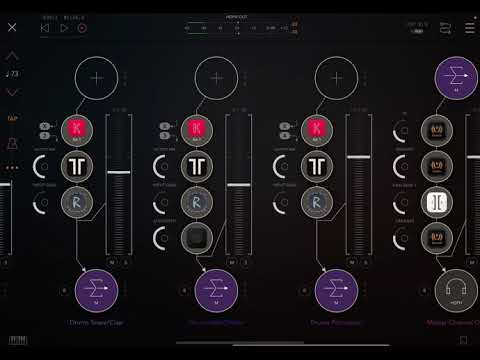Screen dimensions: 480x360
Task: Rewind transport to the start
Action: [x=45, y=28]
